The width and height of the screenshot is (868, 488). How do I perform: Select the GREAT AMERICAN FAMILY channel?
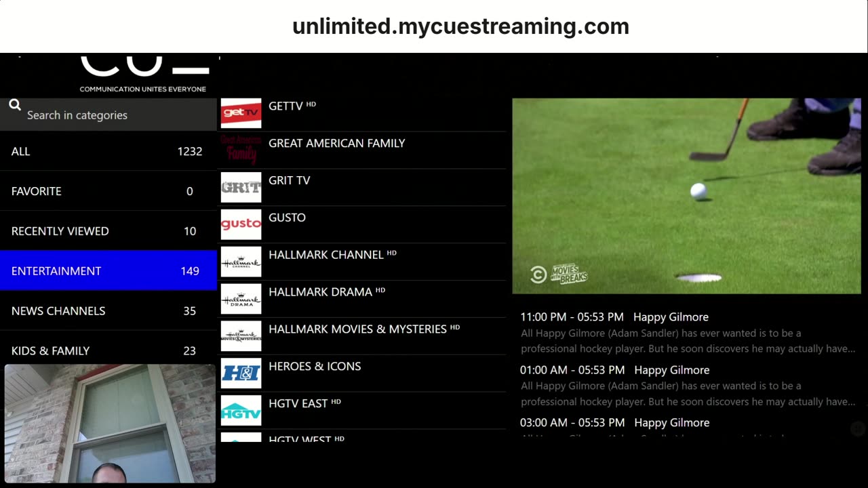click(x=363, y=150)
